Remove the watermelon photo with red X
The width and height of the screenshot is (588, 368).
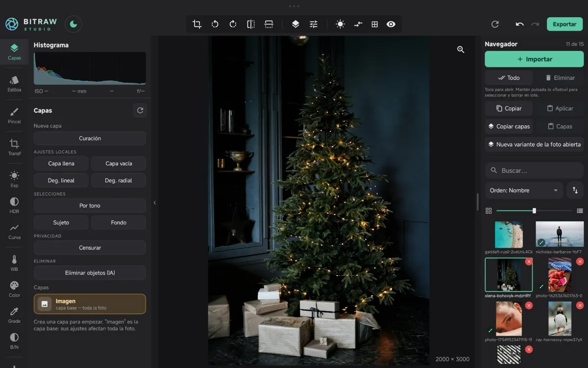[x=580, y=262]
